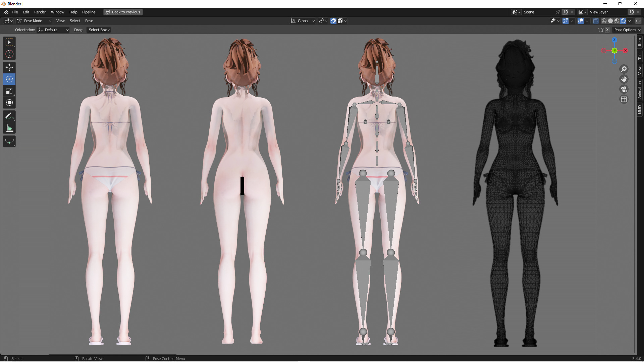Click the Blender logo menu icon

point(6,12)
